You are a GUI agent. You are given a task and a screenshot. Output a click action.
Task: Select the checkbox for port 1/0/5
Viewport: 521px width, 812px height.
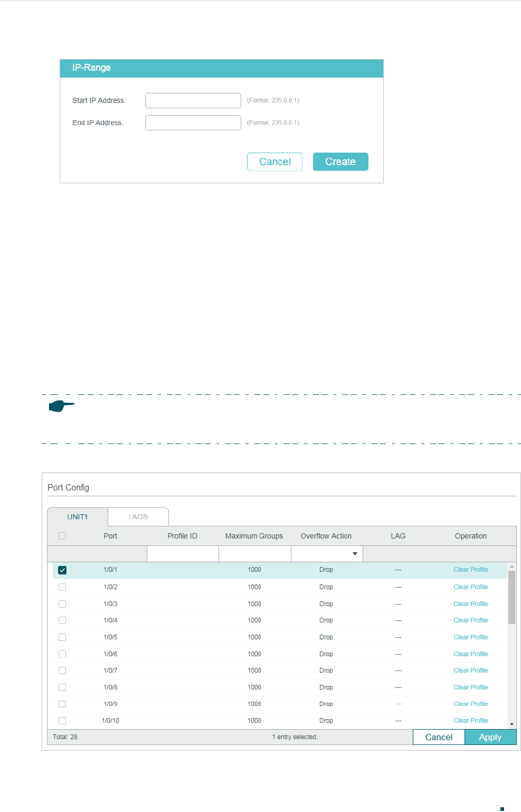coord(62,637)
